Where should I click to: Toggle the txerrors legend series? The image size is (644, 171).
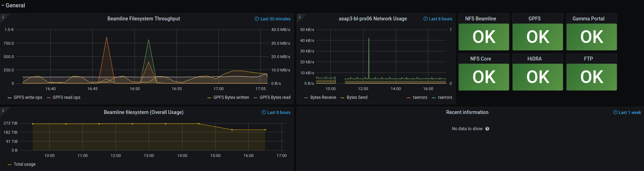pos(420,97)
